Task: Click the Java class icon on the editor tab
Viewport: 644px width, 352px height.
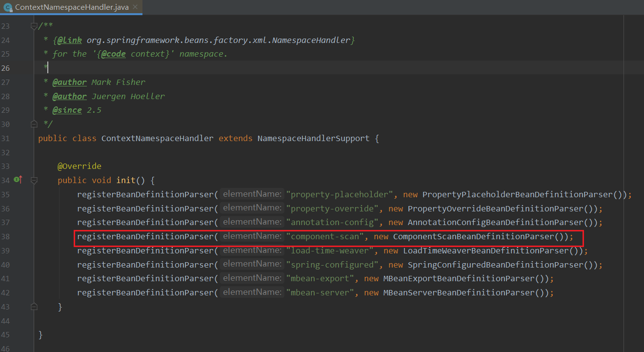Action: 8,7
